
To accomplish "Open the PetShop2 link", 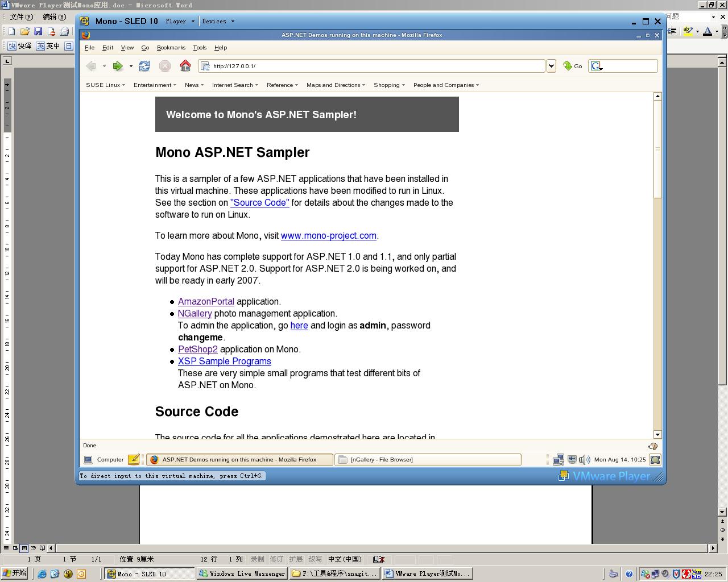I will pyautogui.click(x=198, y=350).
